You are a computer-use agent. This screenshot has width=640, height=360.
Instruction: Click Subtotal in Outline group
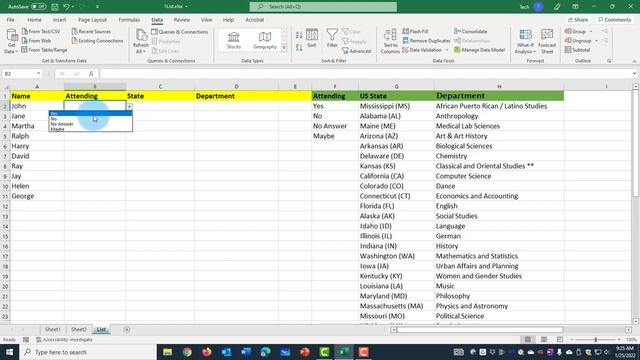pos(578,50)
